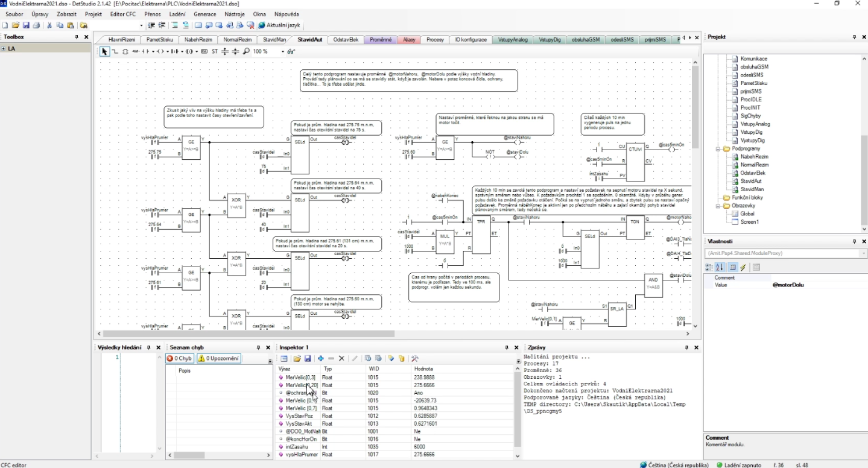The image size is (868, 468).
Task: Click the canvas horizontal scrollbar
Action: pyautogui.click(x=249, y=334)
